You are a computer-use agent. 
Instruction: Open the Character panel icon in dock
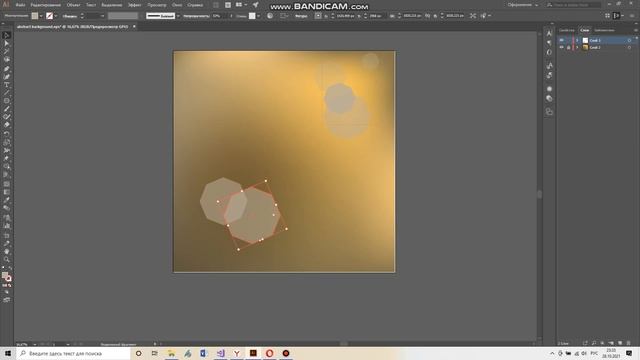(x=549, y=33)
